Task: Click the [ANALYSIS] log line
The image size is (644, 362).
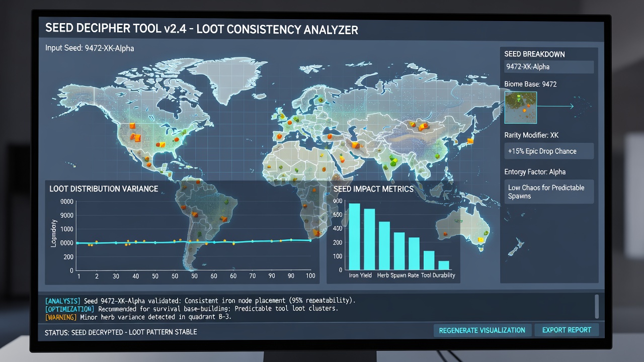Action: point(200,300)
